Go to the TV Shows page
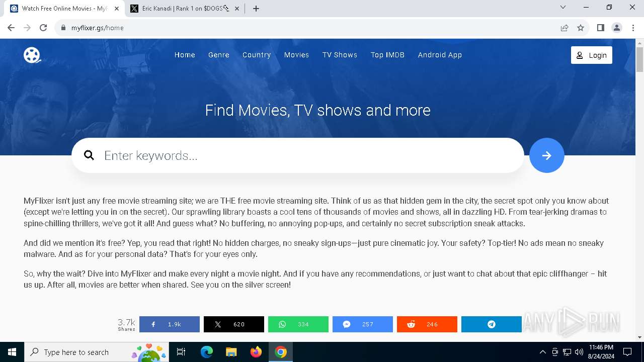 (340, 55)
